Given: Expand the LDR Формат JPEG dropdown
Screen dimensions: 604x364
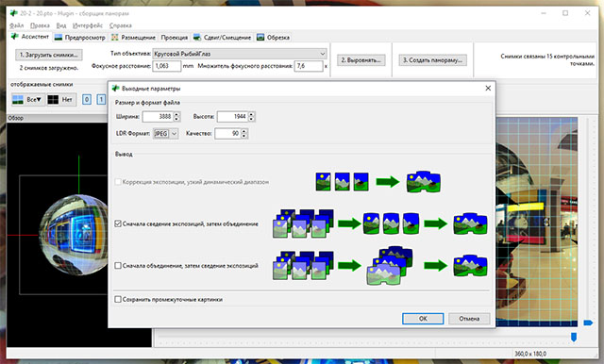Looking at the screenshot, I should click(x=166, y=134).
